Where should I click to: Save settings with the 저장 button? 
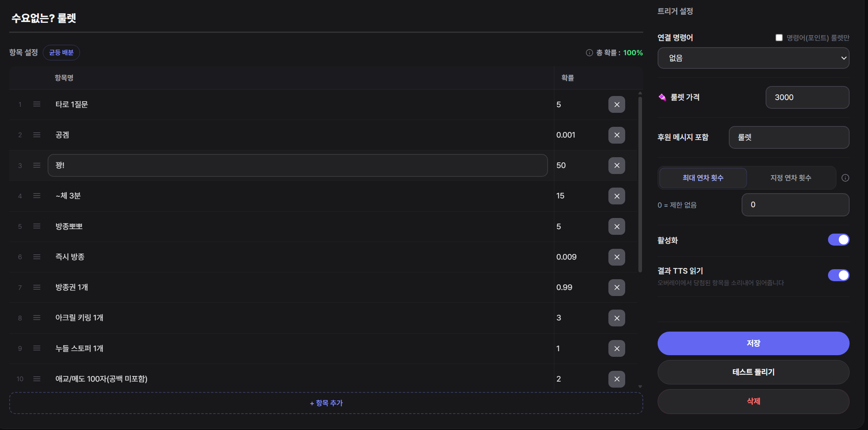pyautogui.click(x=753, y=343)
